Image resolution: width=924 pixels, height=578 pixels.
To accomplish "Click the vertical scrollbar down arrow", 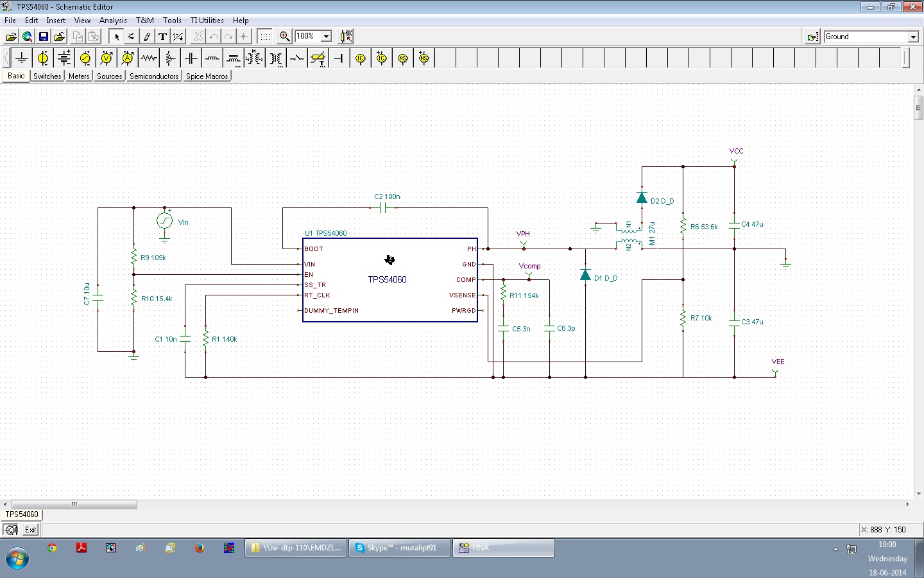I will (919, 494).
